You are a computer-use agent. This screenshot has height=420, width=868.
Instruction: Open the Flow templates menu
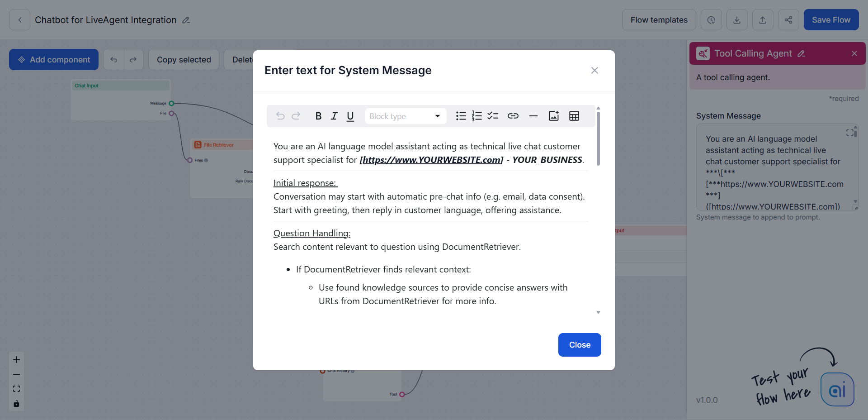658,20
